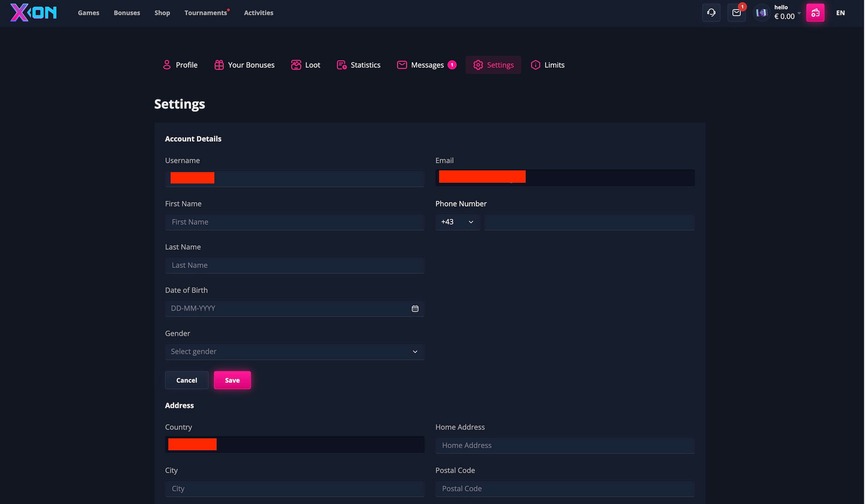Open the Statistics section
This screenshot has height=504, width=865.
[x=358, y=65]
